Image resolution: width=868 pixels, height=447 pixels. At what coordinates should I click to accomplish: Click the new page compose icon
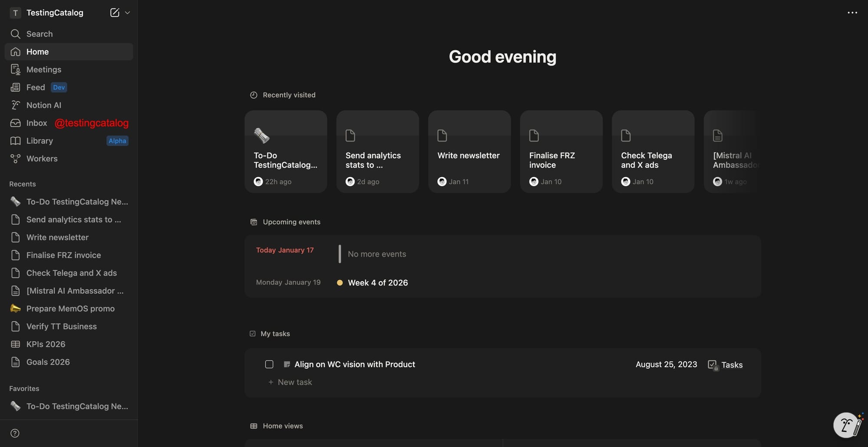[115, 13]
